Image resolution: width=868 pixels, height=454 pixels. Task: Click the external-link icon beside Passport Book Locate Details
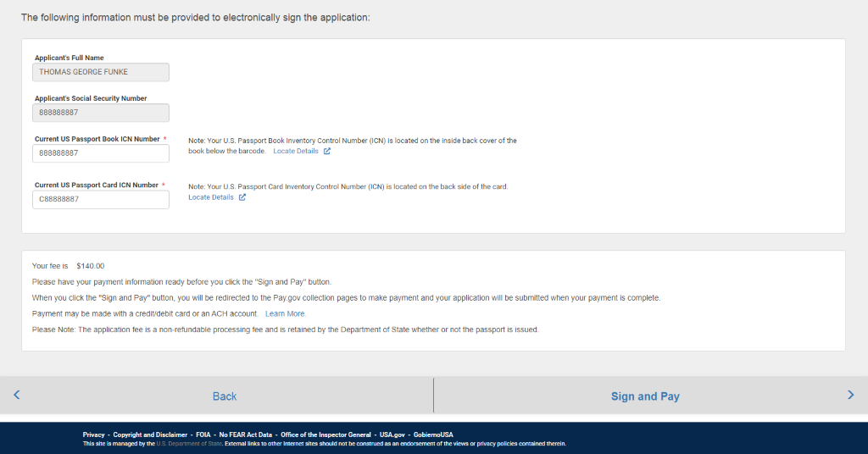coord(327,152)
